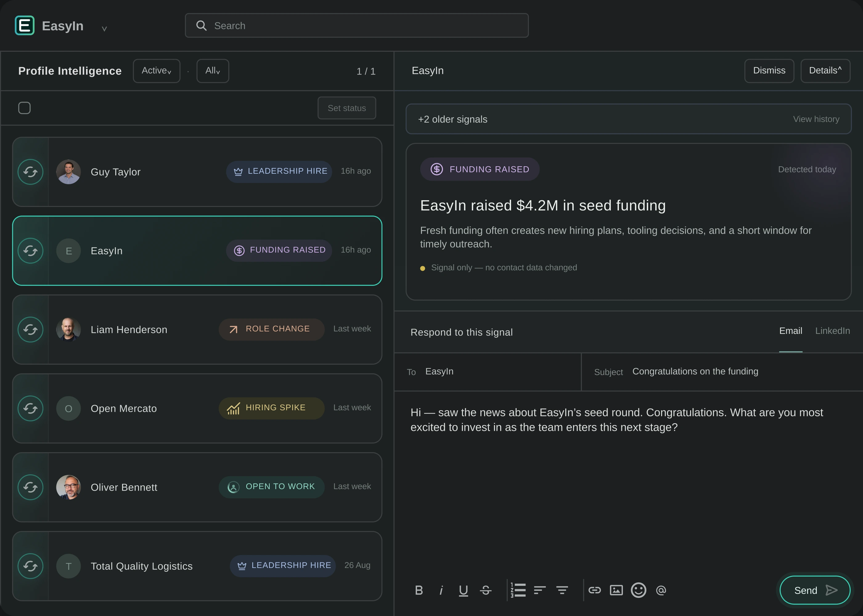Open the Active status filter dropdown
863x616 pixels.
click(x=157, y=71)
